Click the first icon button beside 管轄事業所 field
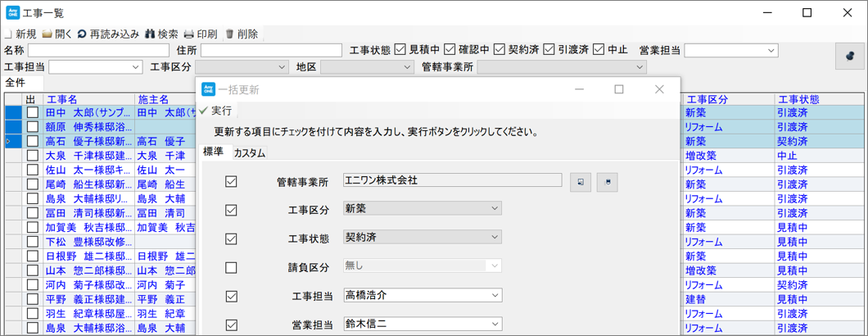The width and height of the screenshot is (868, 336). [x=580, y=183]
